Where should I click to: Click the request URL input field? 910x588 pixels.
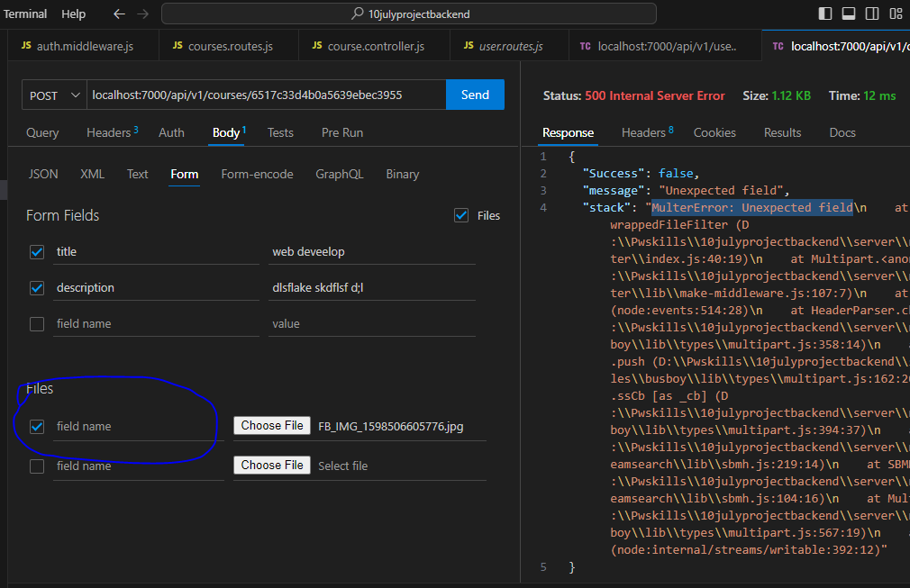[267, 95]
